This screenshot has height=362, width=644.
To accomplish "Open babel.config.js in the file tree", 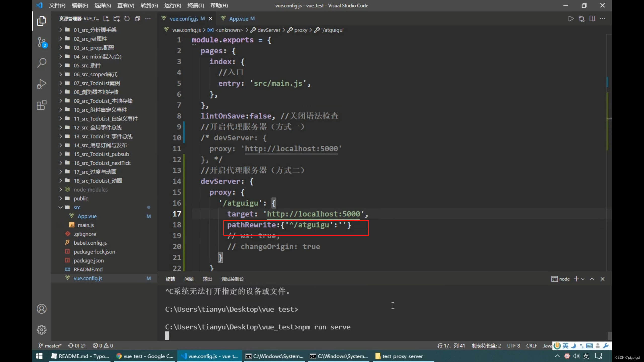I will pyautogui.click(x=104, y=243).
